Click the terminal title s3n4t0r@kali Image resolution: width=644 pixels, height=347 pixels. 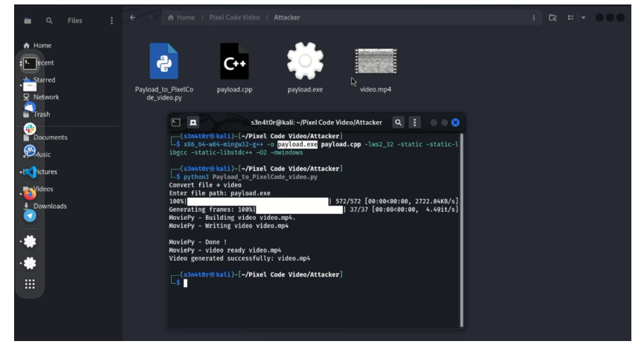316,122
